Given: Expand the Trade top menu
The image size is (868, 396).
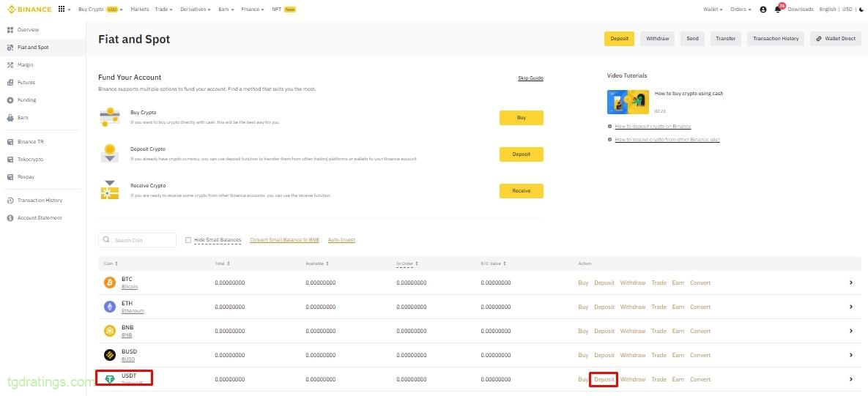Looking at the screenshot, I should pos(164,10).
